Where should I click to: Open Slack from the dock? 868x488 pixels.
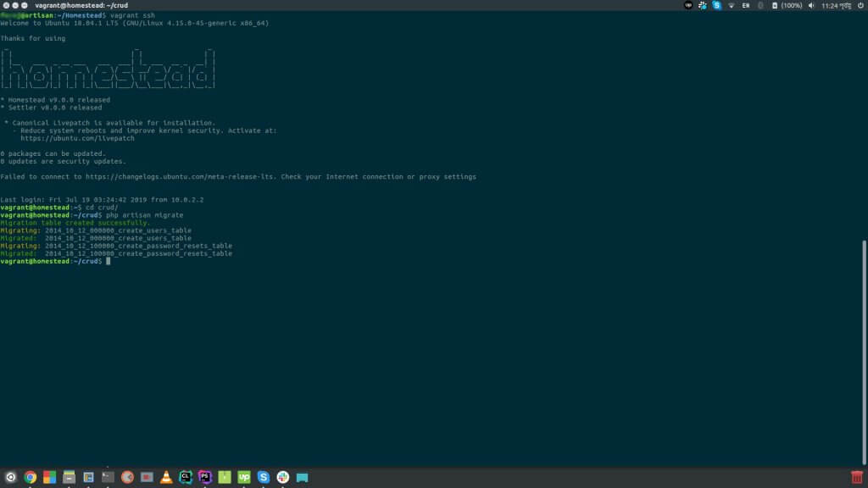[x=283, y=477]
